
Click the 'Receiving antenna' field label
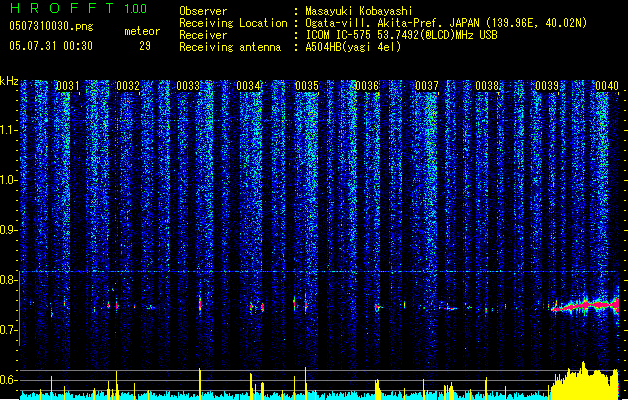click(230, 47)
